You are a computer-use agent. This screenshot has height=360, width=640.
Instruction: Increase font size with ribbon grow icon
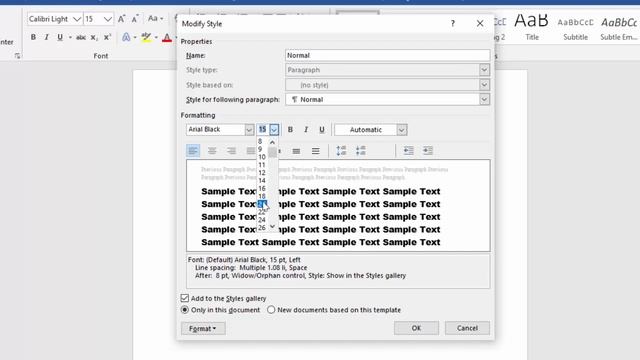click(122, 19)
